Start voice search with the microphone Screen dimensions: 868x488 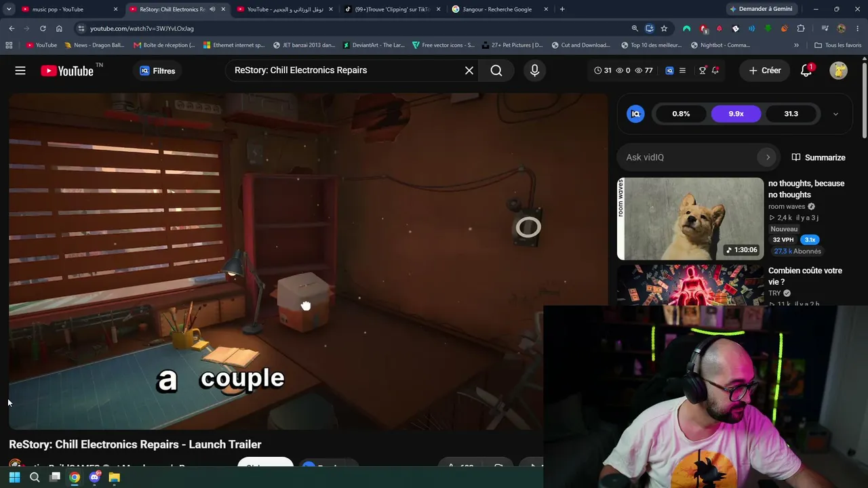coord(534,70)
